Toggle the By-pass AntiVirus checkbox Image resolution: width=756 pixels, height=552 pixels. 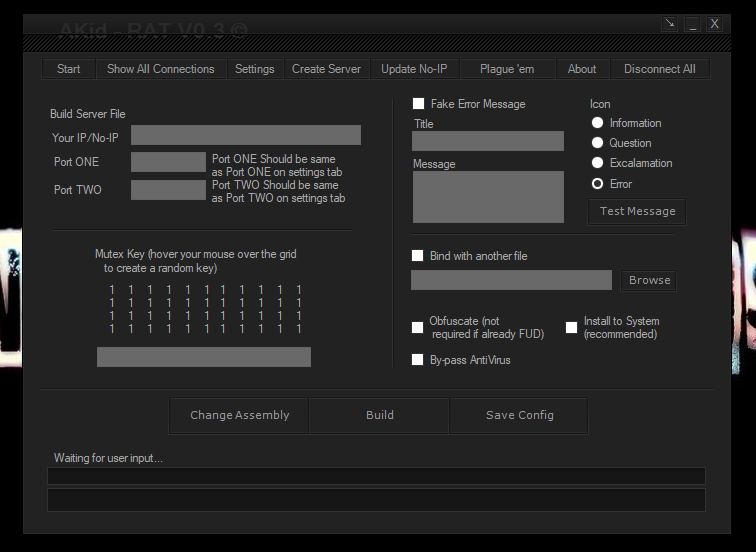tap(418, 360)
